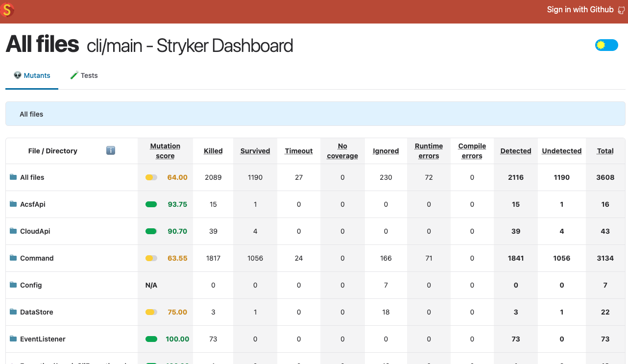Click the Detected column header

tap(516, 151)
